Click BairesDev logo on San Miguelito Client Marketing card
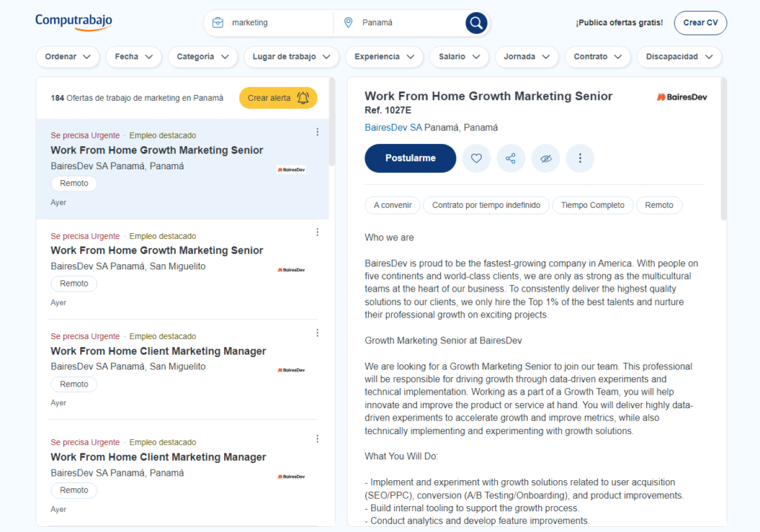 click(291, 370)
